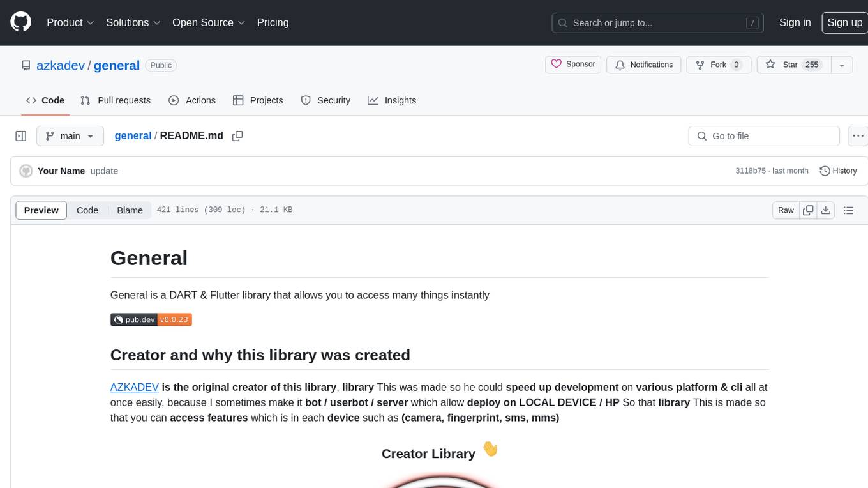Open the document outline
Viewport: 868px width, 488px height.
pos(848,210)
